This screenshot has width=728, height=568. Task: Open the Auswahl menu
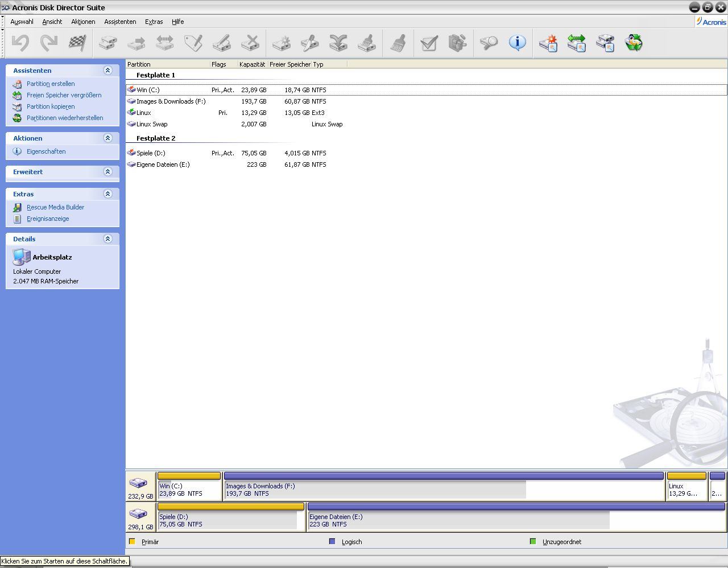click(22, 22)
